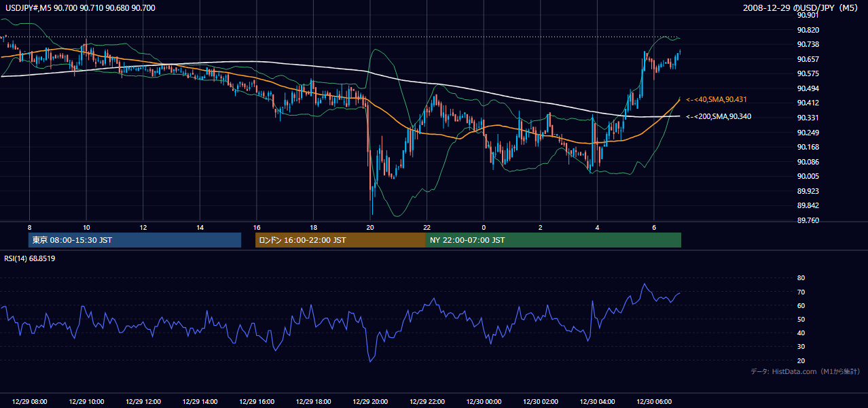
Task: Click the 200 SMA 90.340 label
Action: [719, 116]
